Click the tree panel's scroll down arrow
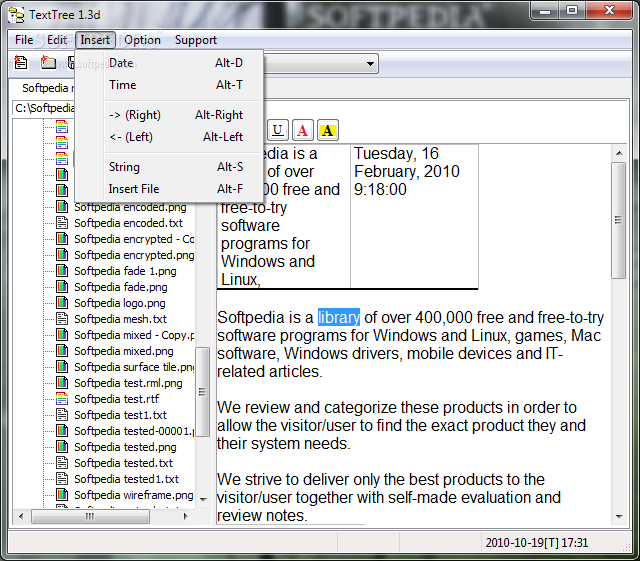Viewport: 640px width, 561px height. point(203,499)
